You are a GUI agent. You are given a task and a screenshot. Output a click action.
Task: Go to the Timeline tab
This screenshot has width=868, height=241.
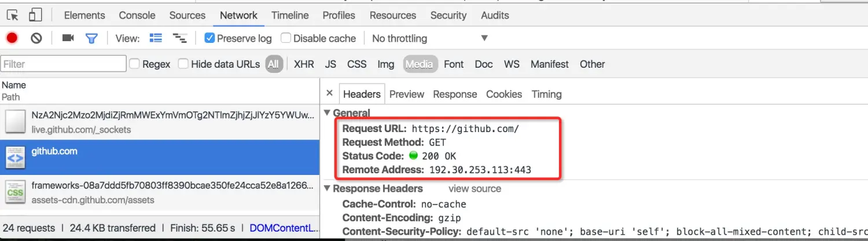point(290,15)
